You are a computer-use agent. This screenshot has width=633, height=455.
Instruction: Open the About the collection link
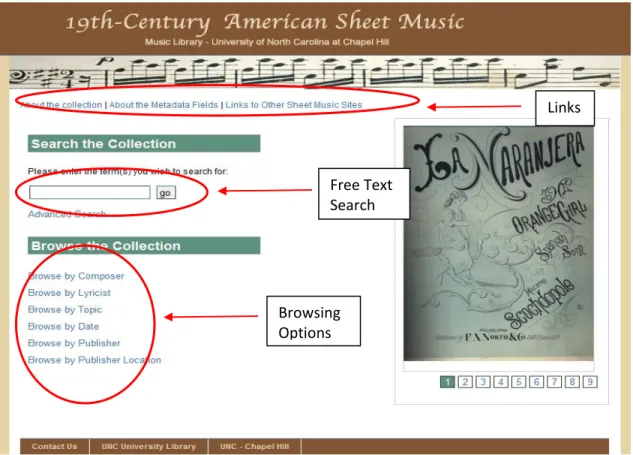[61, 105]
